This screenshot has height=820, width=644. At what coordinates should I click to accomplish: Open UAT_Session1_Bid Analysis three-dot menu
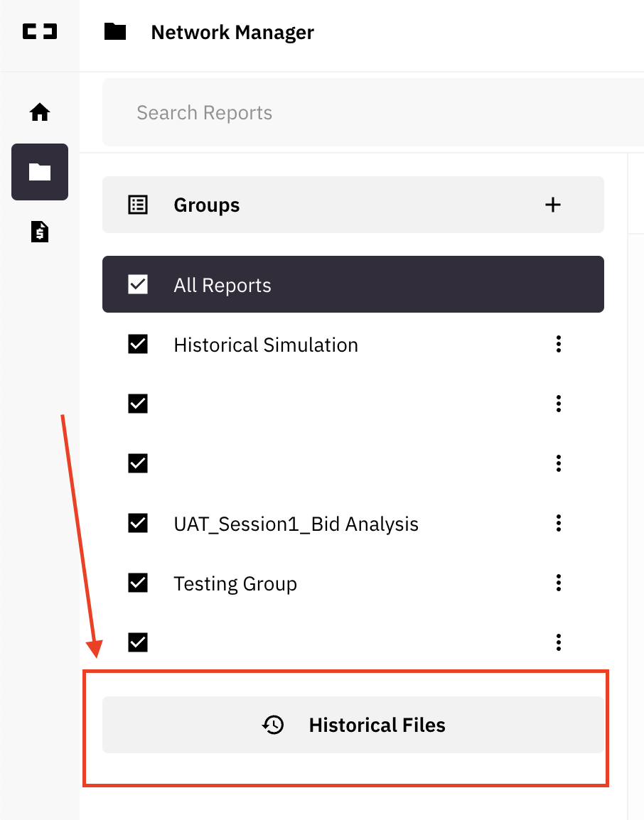(x=559, y=523)
